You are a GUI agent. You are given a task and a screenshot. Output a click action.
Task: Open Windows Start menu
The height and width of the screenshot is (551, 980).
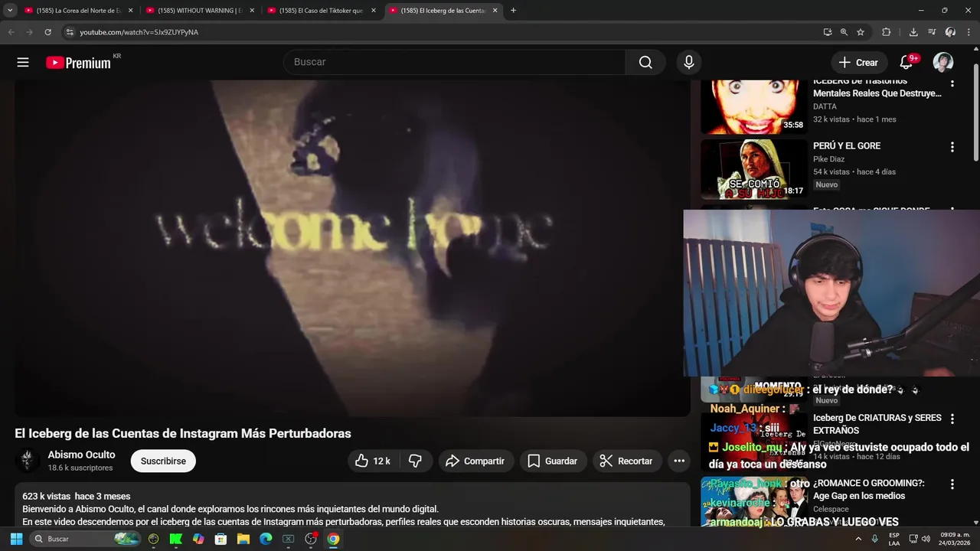click(x=16, y=539)
